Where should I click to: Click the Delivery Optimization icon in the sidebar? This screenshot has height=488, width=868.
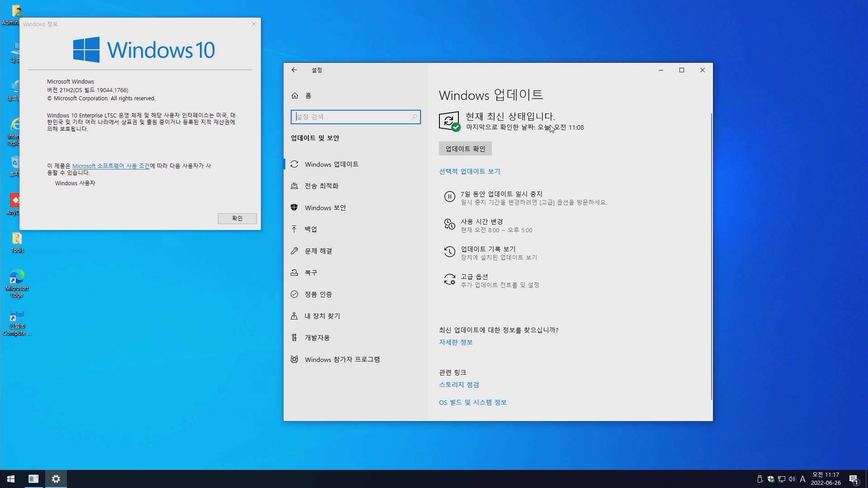point(294,186)
